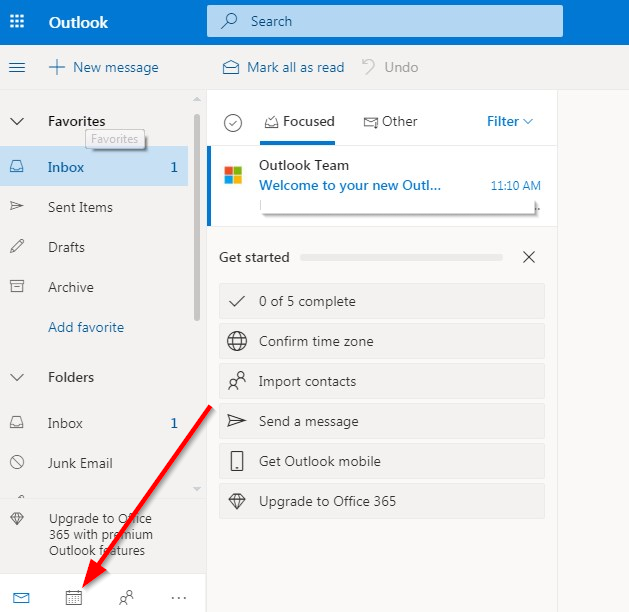
Task: Click the 11:10 AM timestamp
Action: (x=516, y=186)
